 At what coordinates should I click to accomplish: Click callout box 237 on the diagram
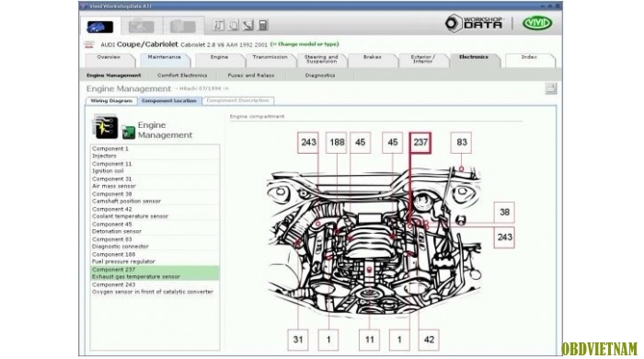click(420, 143)
